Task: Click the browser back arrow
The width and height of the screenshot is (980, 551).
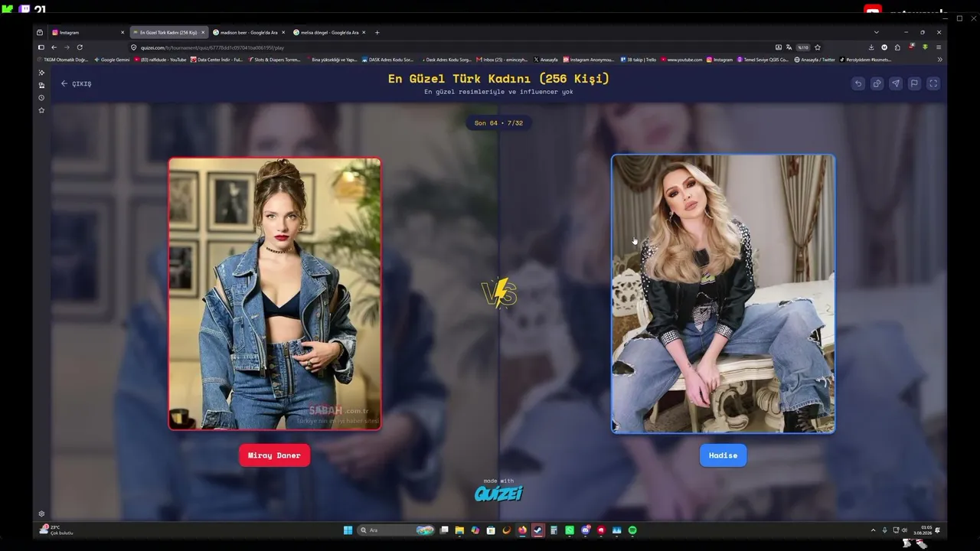Action: pyautogui.click(x=54, y=47)
